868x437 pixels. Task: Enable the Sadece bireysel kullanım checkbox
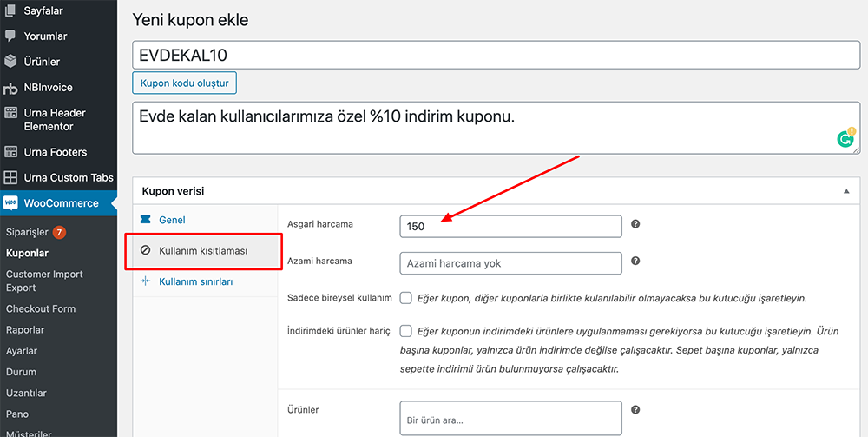pos(405,298)
